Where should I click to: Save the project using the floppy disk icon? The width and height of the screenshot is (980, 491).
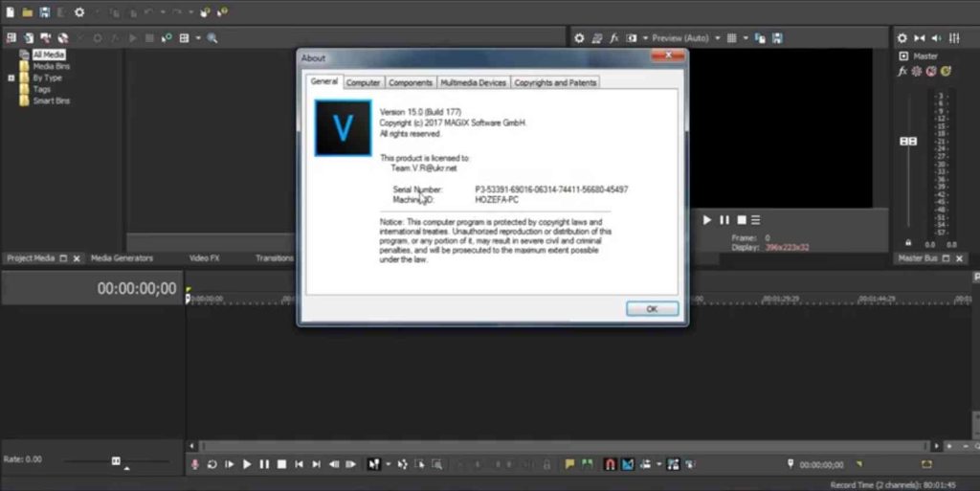point(44,11)
